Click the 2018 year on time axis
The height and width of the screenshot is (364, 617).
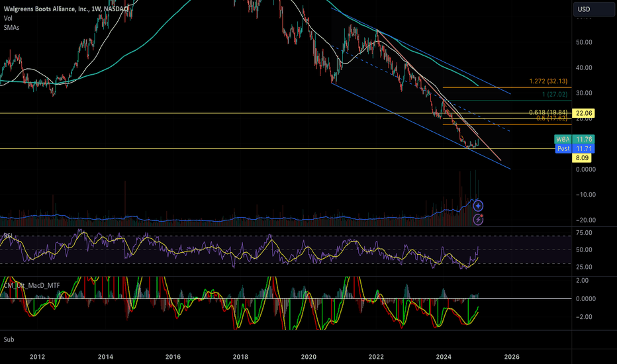pyautogui.click(x=241, y=357)
